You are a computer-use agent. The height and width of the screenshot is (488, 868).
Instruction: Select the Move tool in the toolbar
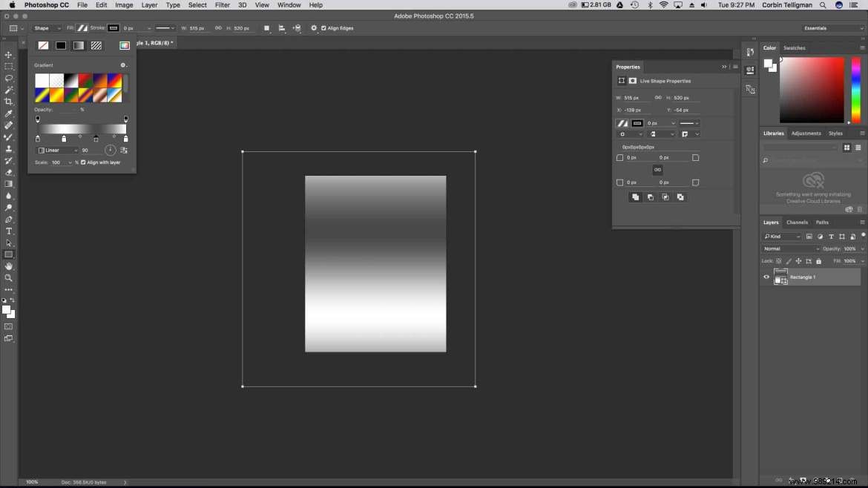(9, 54)
